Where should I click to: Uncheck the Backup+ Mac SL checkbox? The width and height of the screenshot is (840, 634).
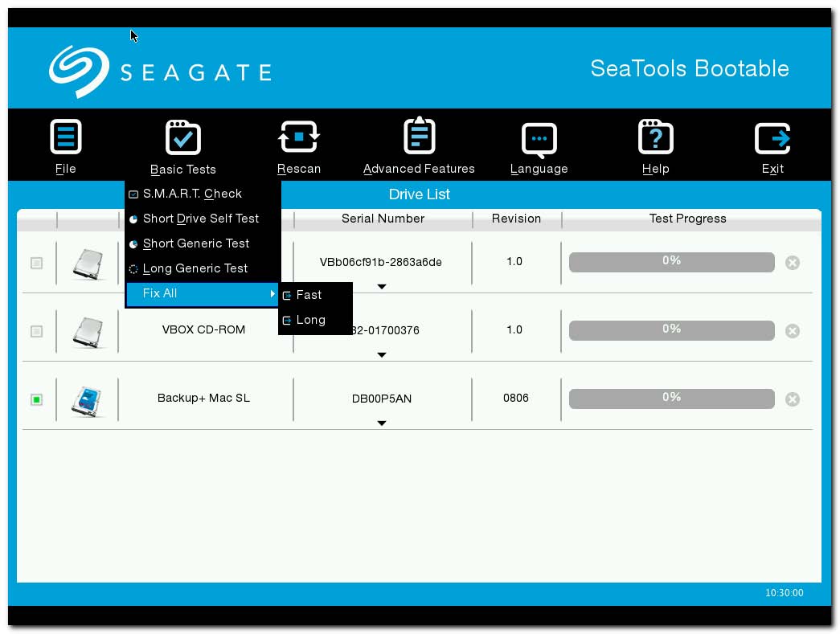click(x=36, y=399)
